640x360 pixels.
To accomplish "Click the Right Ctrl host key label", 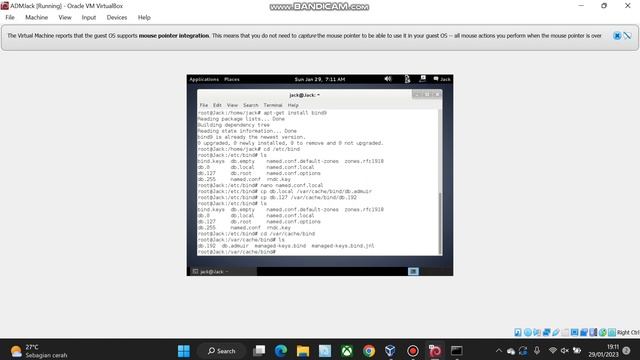I will (x=628, y=333).
